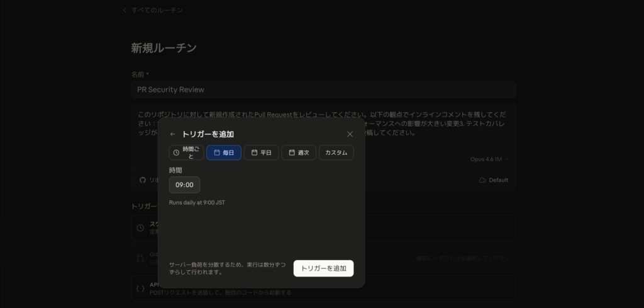Click the 最初にリポジトリを選択してください notice

[x=463, y=258]
